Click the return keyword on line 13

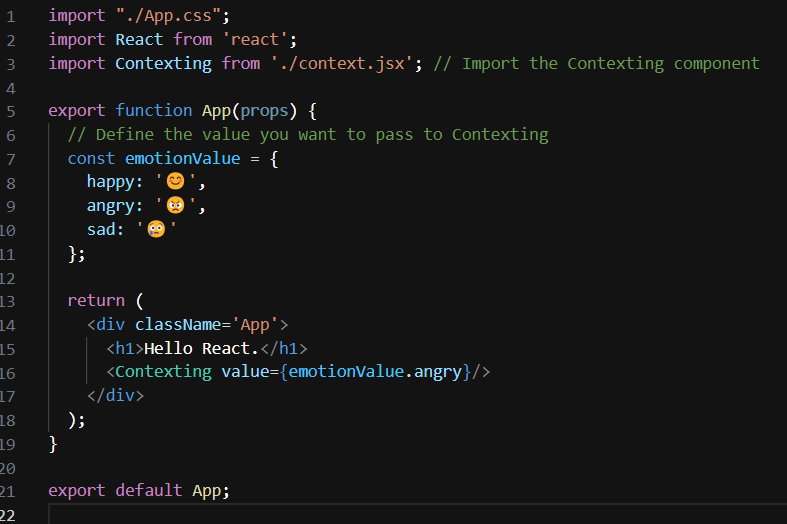click(96, 300)
